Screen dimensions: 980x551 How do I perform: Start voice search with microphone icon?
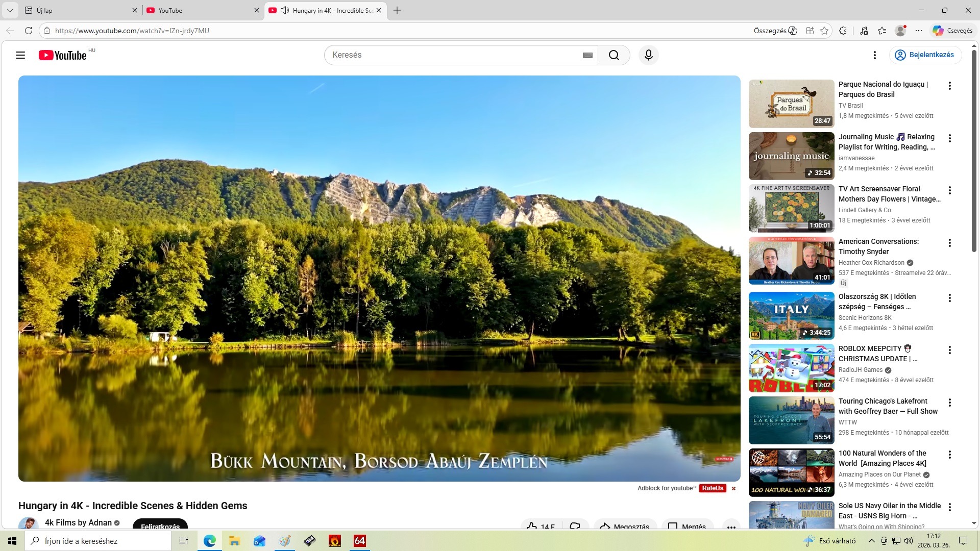pos(648,55)
